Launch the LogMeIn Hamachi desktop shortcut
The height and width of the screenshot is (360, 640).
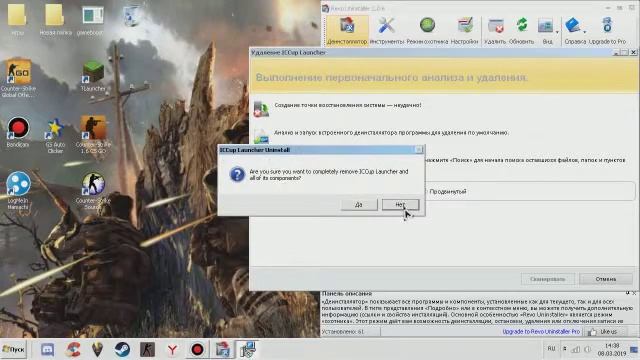tap(18, 191)
